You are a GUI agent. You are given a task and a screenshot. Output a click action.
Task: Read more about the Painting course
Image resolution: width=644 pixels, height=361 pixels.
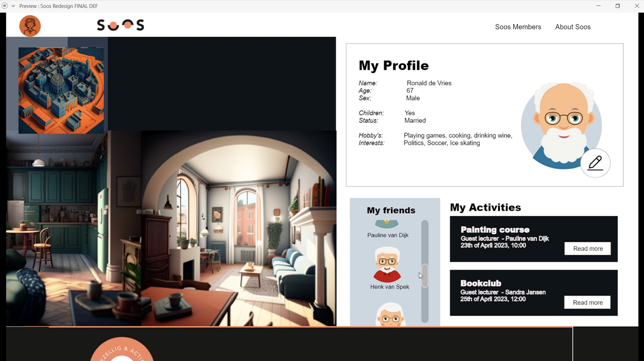click(588, 248)
